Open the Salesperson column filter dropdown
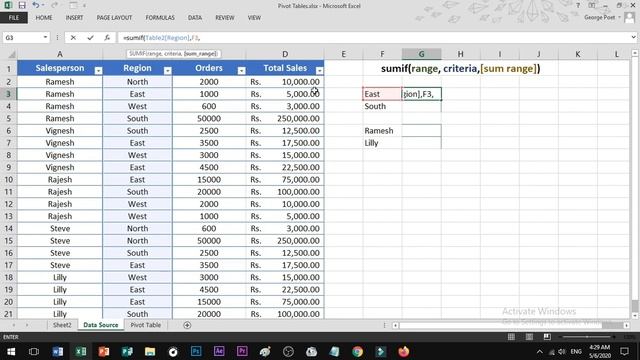640x360 pixels. pos(98,71)
